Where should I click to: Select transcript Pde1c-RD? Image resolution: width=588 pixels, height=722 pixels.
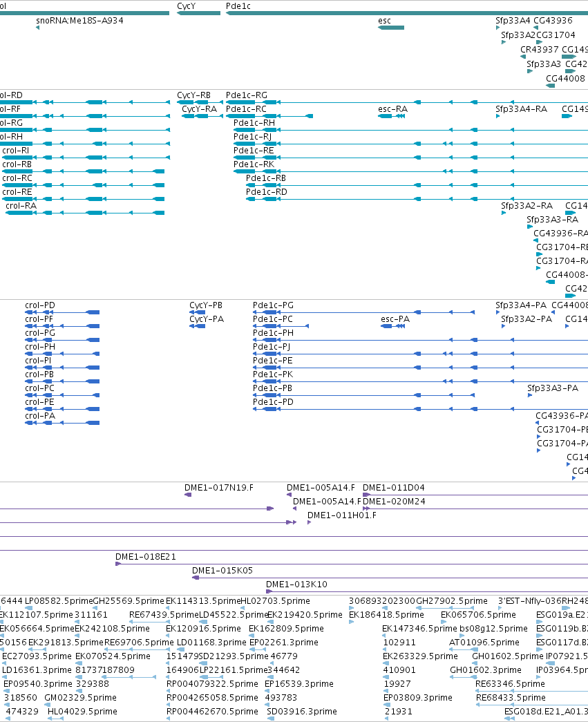pyautogui.click(x=266, y=192)
